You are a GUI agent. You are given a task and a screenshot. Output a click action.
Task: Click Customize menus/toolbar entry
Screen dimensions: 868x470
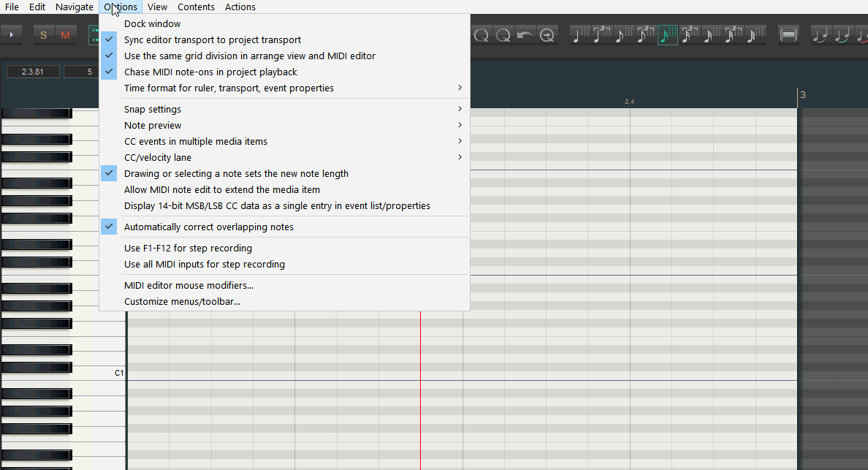[182, 302]
